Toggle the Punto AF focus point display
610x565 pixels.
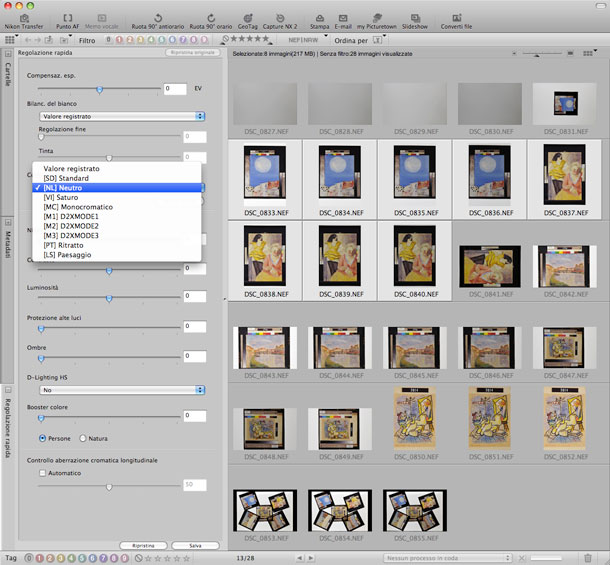67,21
